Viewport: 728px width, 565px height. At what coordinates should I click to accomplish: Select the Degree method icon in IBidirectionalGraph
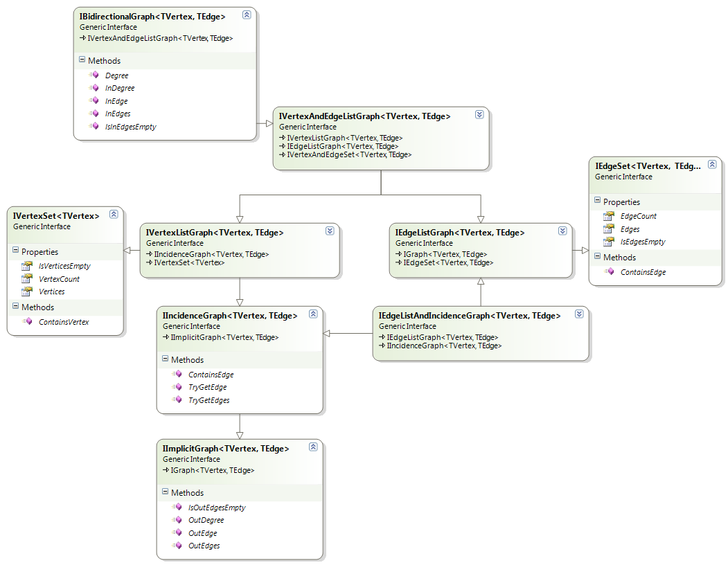tap(94, 75)
